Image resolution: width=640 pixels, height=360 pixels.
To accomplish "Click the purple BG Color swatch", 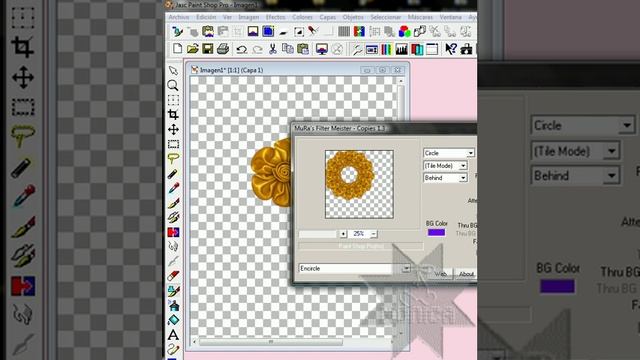I will [x=436, y=232].
